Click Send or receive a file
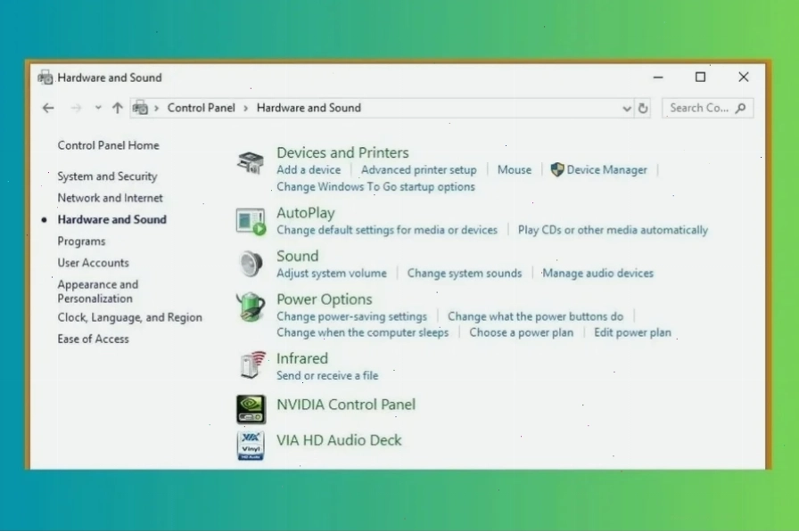 (327, 376)
